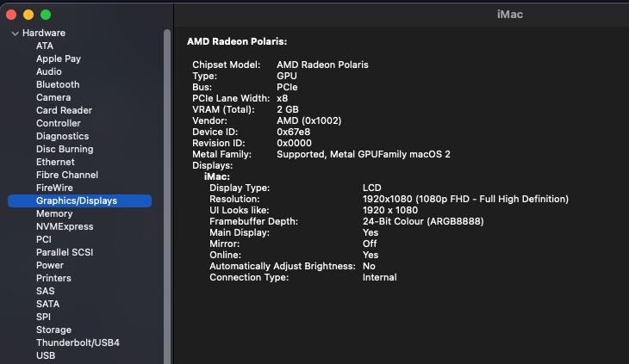Screen dimensions: 629x364
Task: Select Printers in the sidebar
Action: click(53, 278)
